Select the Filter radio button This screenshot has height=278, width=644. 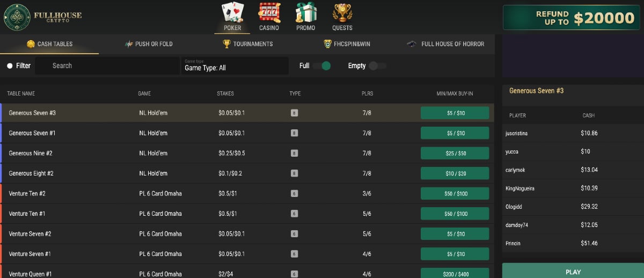(10, 66)
